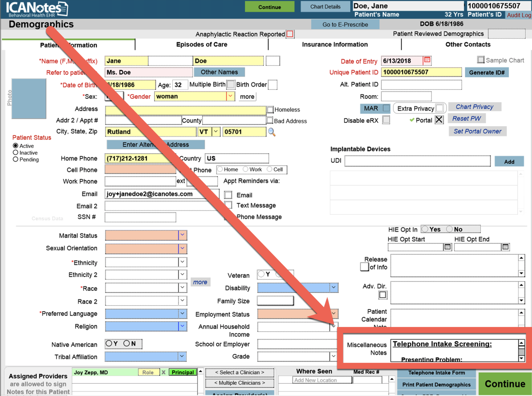The width and height of the screenshot is (532, 396).
Task: Open the state dropdown next to VT
Action: (x=216, y=132)
